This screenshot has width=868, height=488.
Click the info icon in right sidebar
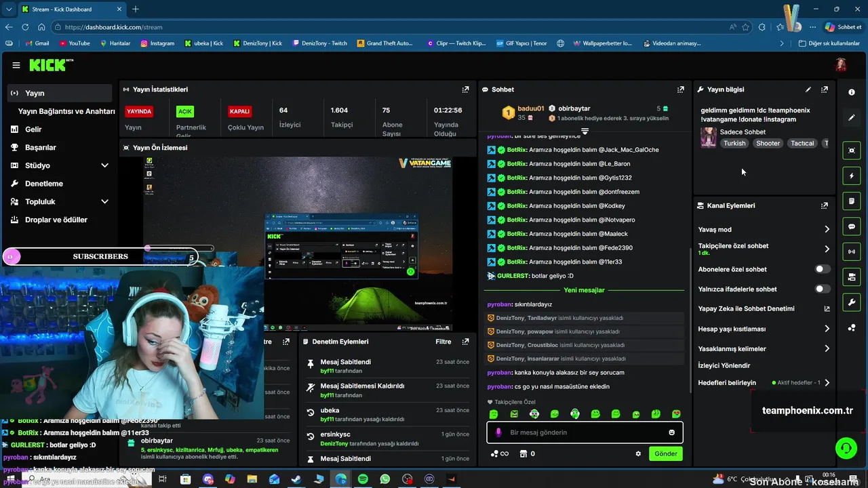click(852, 92)
